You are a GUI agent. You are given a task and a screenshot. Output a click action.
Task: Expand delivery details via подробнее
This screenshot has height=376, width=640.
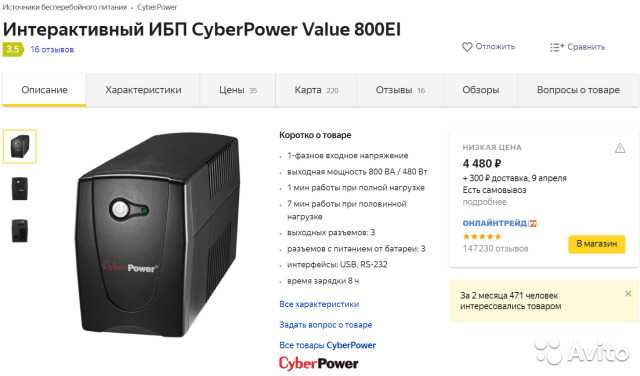click(484, 202)
